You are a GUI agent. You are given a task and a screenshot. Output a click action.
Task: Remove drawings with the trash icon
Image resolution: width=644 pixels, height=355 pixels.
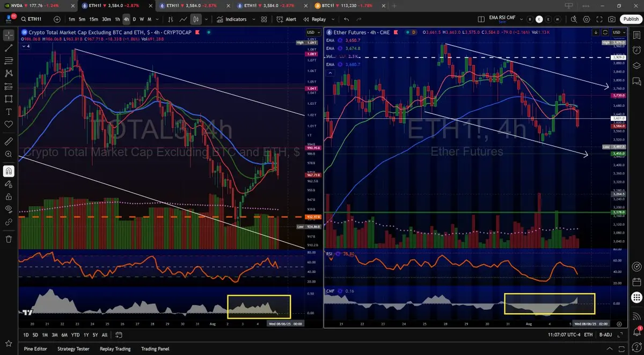pyautogui.click(x=9, y=239)
